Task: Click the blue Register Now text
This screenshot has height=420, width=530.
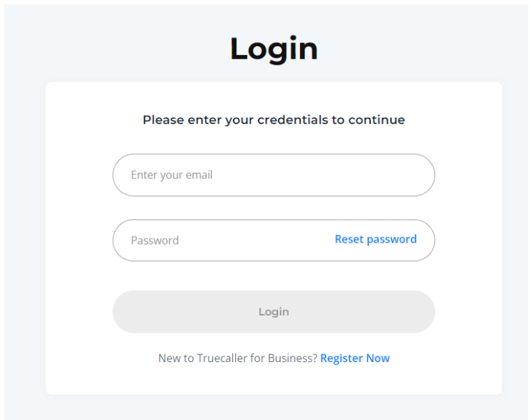Action: click(355, 358)
